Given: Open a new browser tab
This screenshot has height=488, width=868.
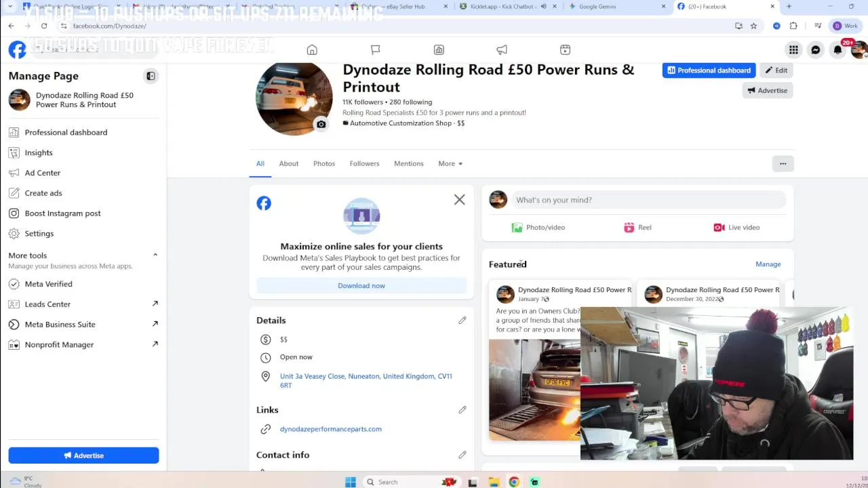Looking at the screenshot, I should [789, 7].
